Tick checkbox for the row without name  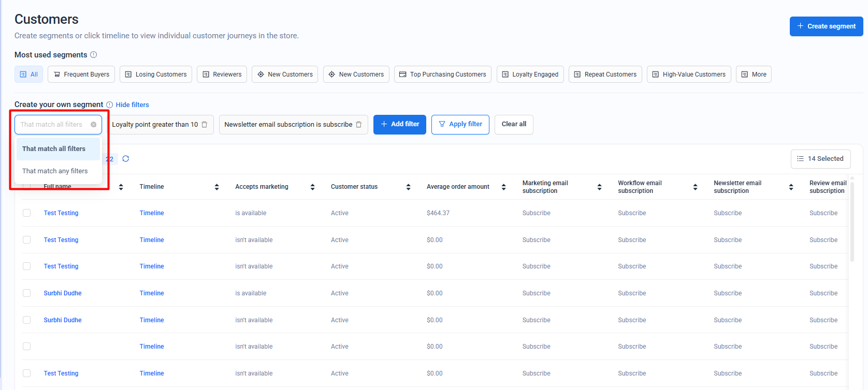[27, 347]
